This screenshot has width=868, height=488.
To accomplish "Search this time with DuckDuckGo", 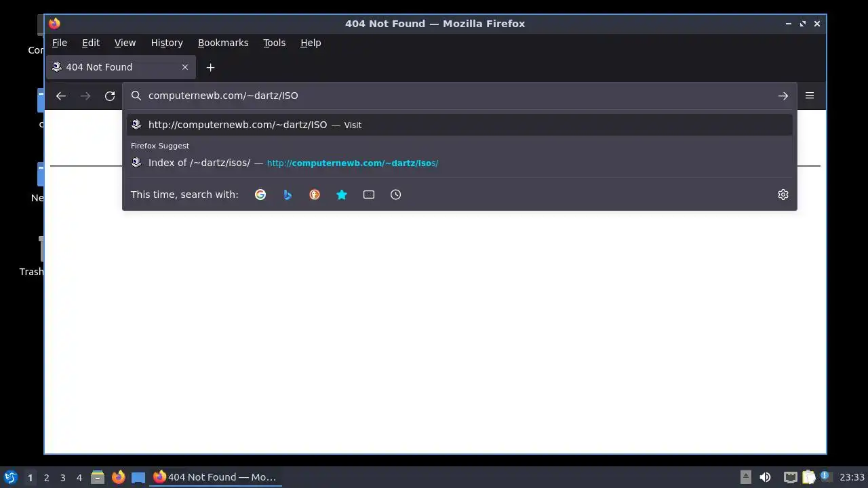I will 315,195.
